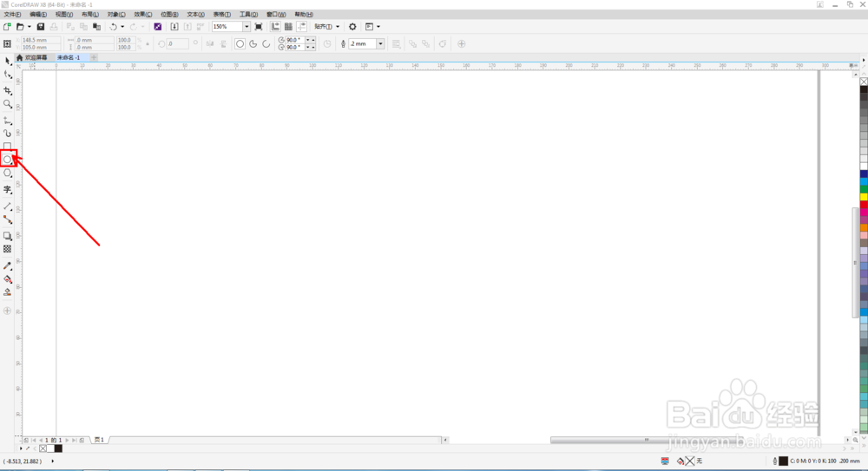Select the full ellipse shape mode

click(240, 43)
